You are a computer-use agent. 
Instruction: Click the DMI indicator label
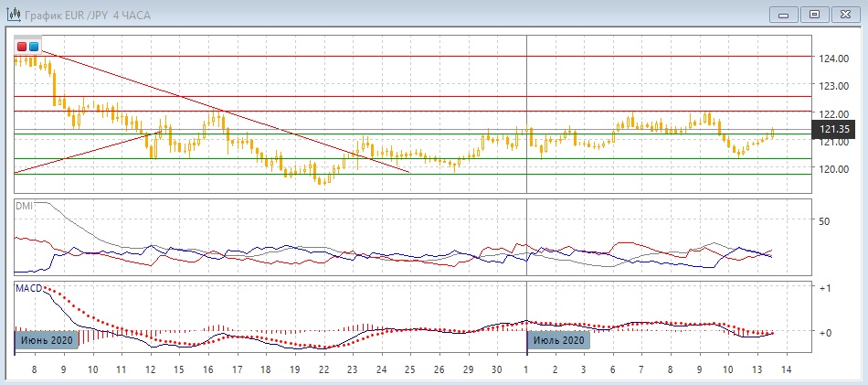coord(24,207)
